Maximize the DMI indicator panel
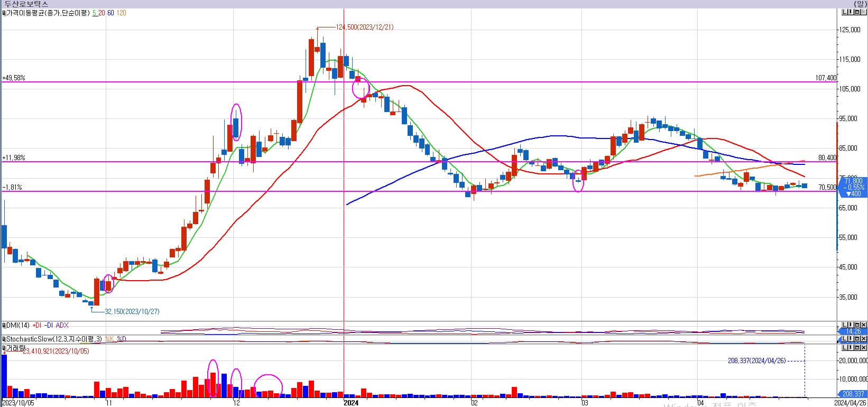 [857, 325]
